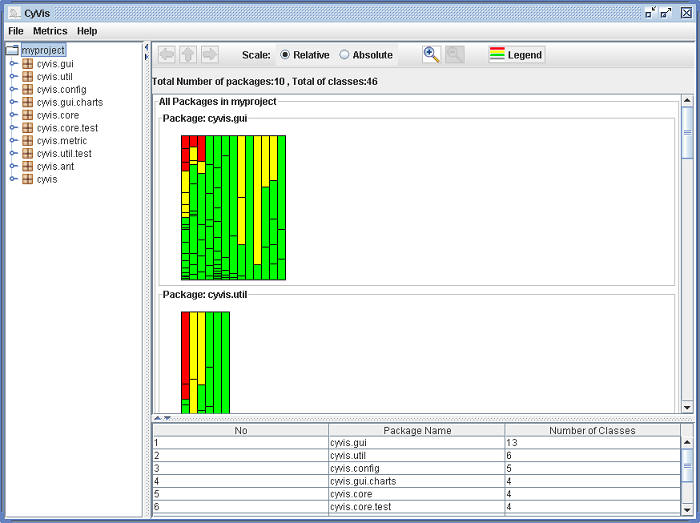
Task: Select the Relative scale radio button
Action: point(285,55)
